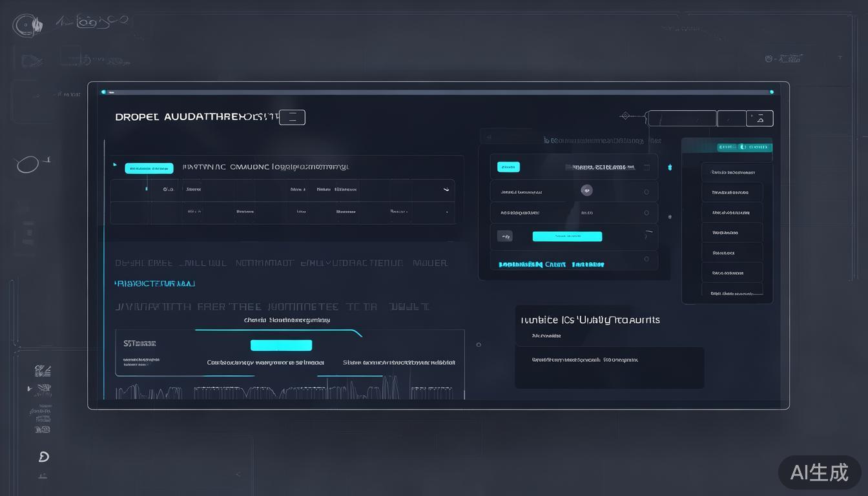Click the round gray icon in the second list row
The width and height of the screenshot is (868, 496).
586,191
